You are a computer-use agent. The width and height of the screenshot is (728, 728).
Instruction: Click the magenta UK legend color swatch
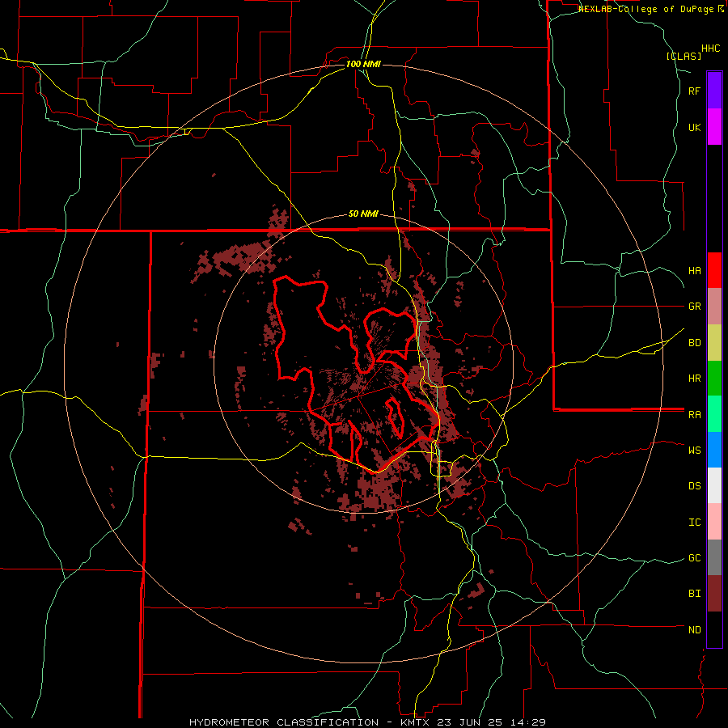coord(714,127)
